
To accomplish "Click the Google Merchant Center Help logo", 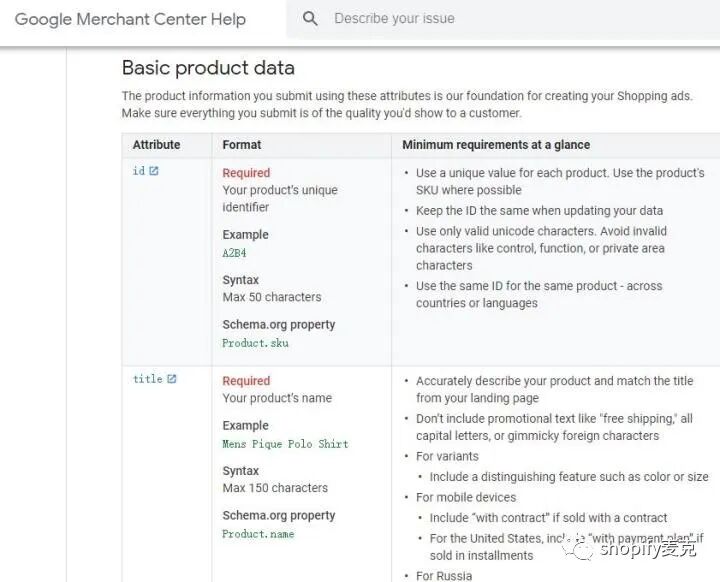I will point(130,19).
